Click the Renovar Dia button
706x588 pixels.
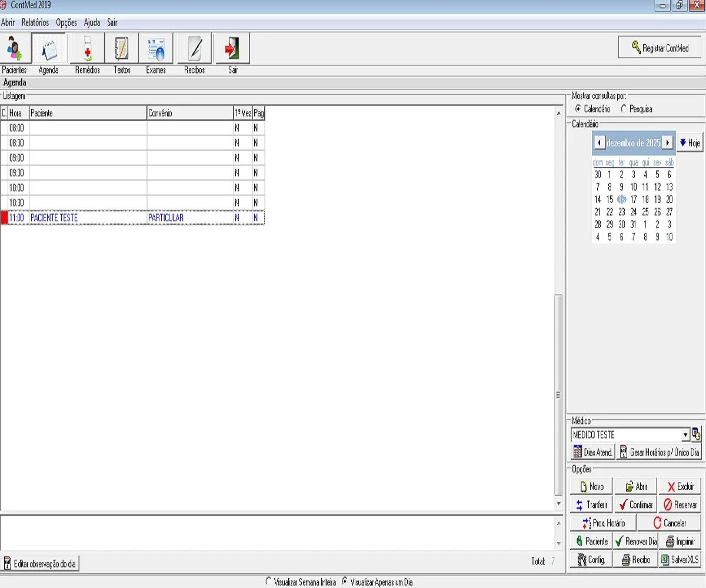(x=635, y=542)
